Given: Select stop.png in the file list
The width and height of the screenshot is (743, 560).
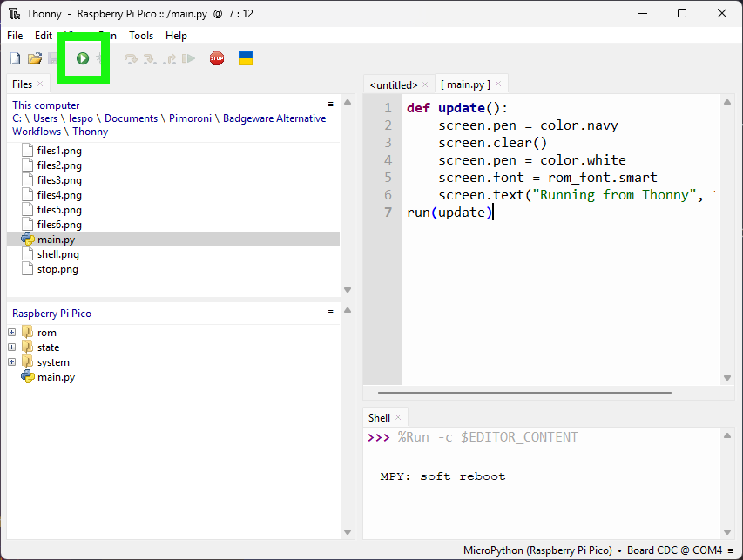Looking at the screenshot, I should tap(57, 269).
